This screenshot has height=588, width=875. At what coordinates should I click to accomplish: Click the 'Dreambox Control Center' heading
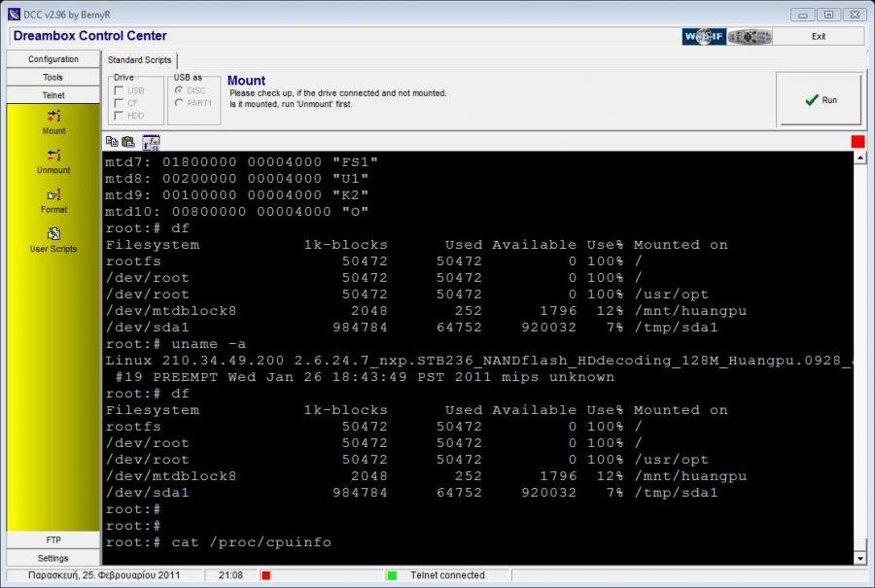89,36
